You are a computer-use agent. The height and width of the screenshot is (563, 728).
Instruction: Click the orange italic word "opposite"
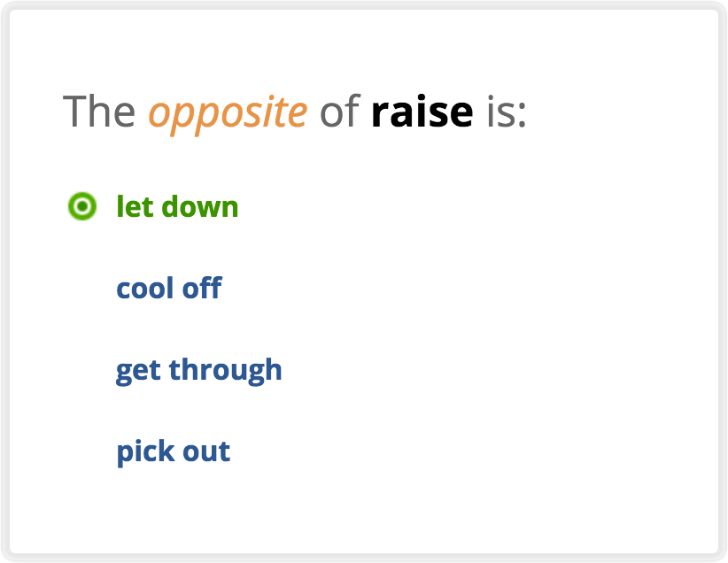coord(228,112)
